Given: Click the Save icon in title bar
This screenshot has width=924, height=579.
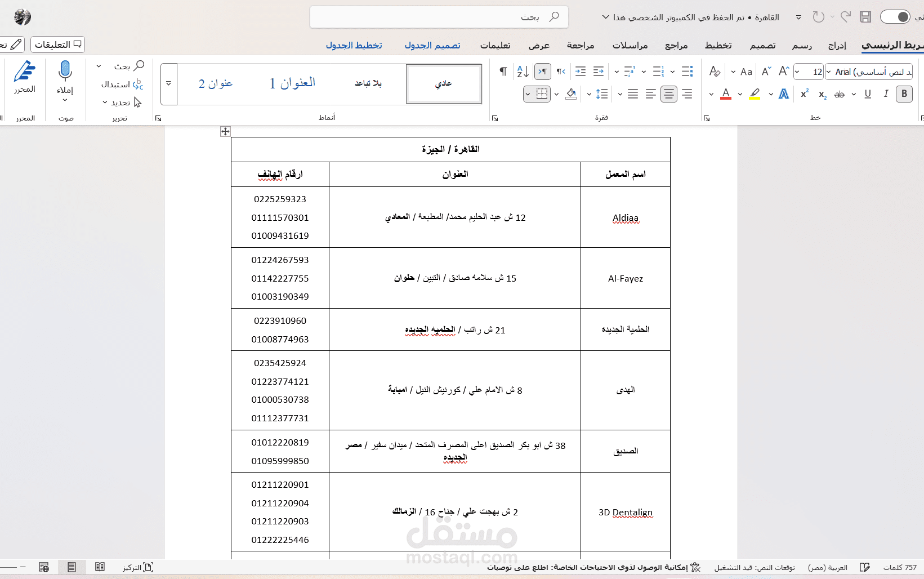Looking at the screenshot, I should tap(865, 17).
